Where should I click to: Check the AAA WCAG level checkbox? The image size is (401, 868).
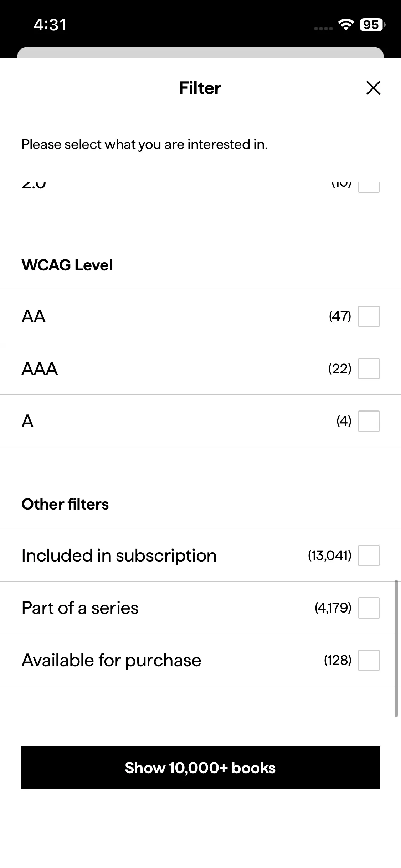click(369, 368)
